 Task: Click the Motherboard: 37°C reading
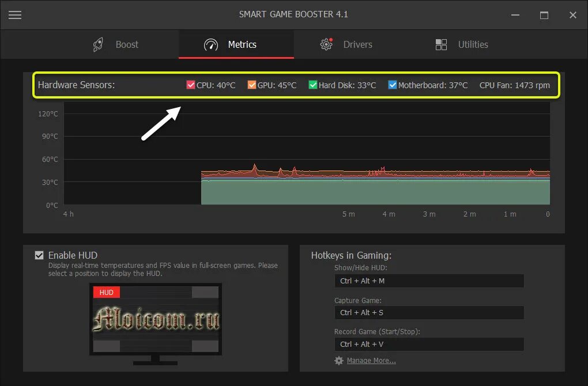[433, 85]
